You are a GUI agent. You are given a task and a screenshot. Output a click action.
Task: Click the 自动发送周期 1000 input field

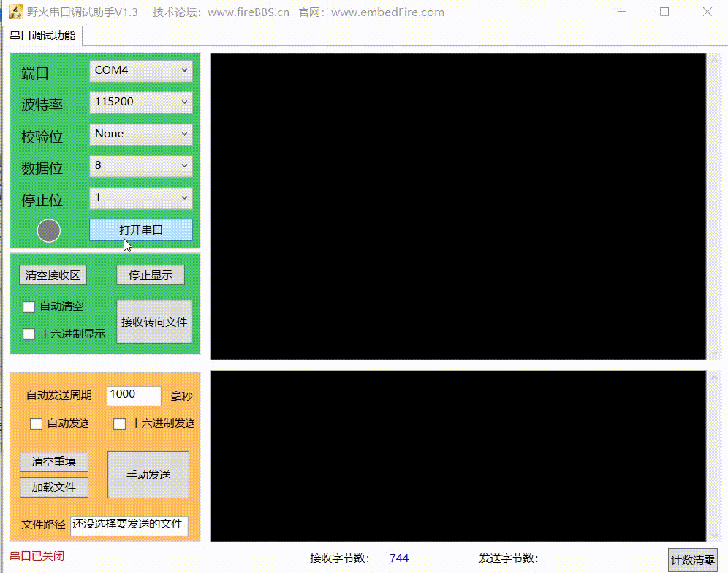(x=133, y=395)
